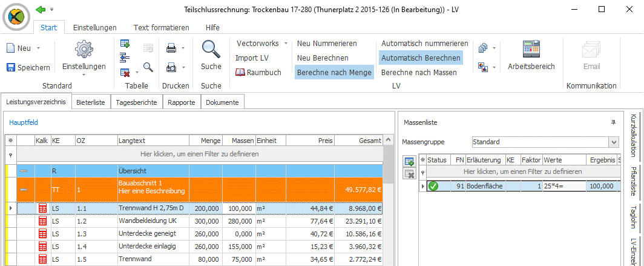Select the Unterdecke geneigt cell
This screenshot has width=644, height=266.
(x=153, y=233)
